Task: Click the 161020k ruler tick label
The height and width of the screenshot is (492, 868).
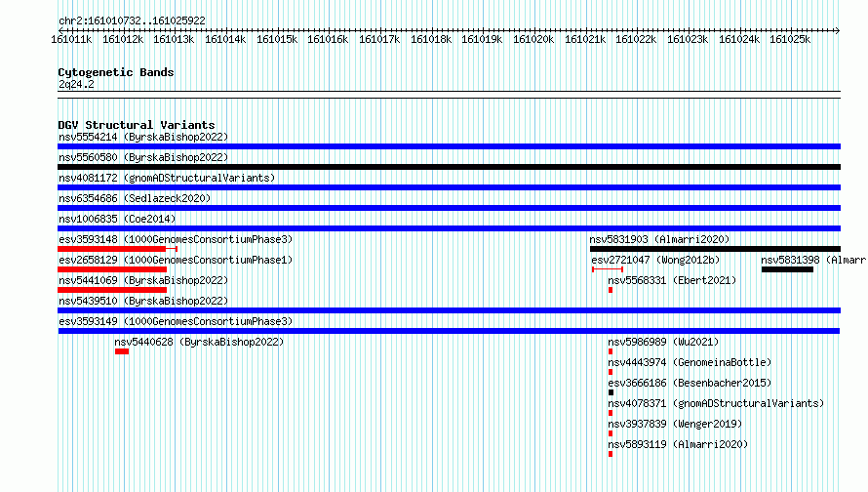Action: tap(533, 39)
